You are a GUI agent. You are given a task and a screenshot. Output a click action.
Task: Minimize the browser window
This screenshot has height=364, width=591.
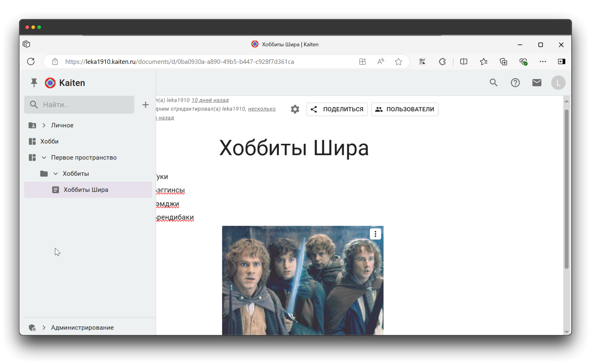pos(520,45)
